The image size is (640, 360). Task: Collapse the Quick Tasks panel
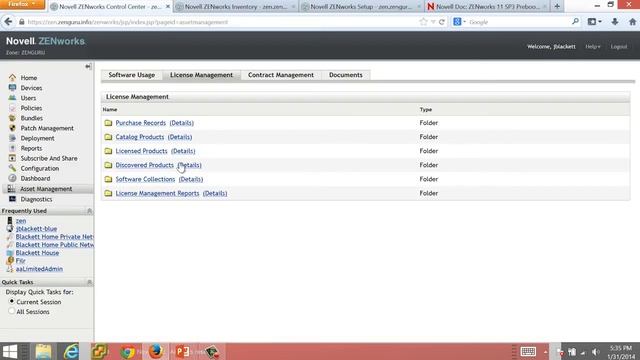(89, 282)
